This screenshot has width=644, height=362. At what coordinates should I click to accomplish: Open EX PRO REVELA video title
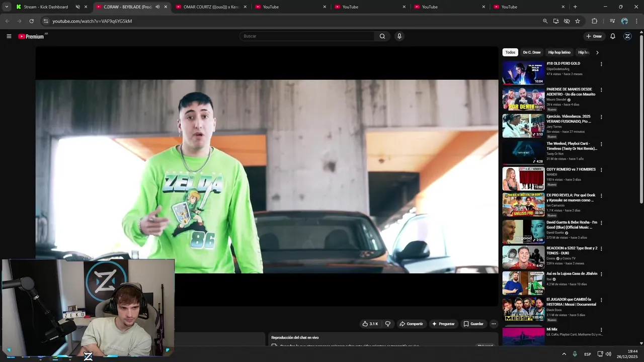pyautogui.click(x=571, y=198)
